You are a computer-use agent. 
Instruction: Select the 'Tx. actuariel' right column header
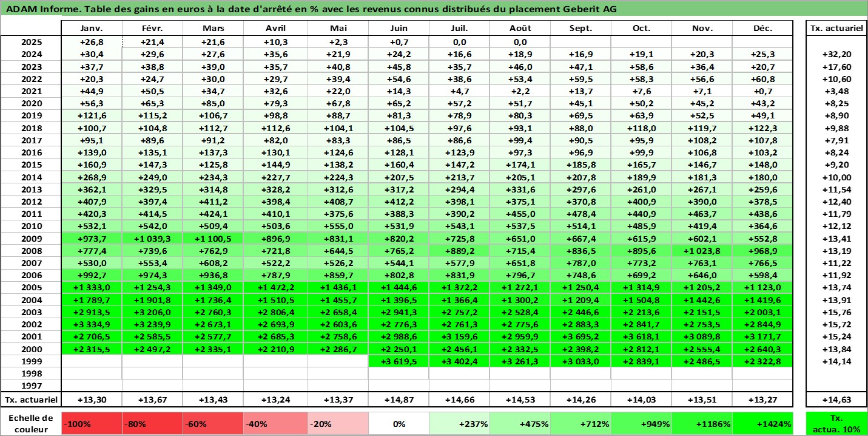pos(836,29)
